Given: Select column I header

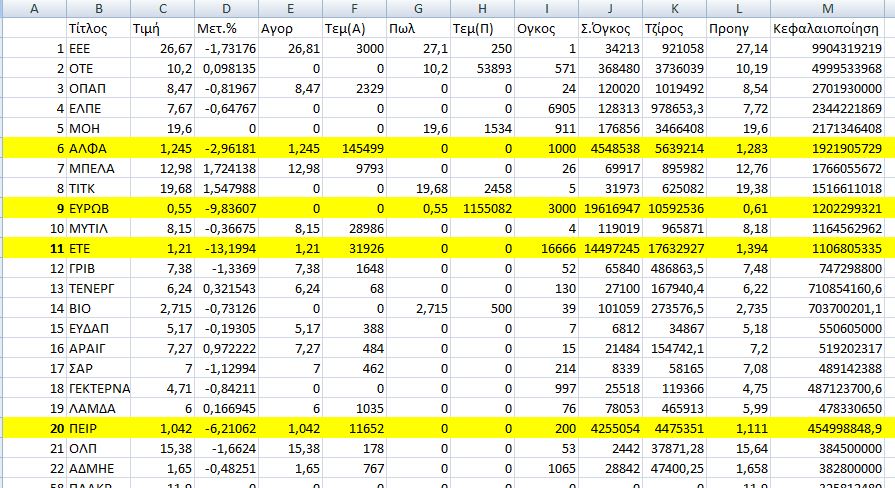Looking at the screenshot, I should coord(546,9).
